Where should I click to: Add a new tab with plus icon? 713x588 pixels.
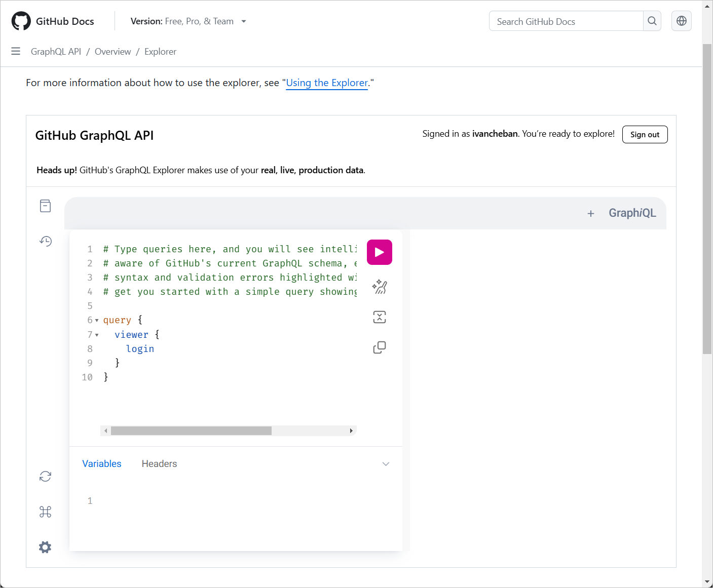pos(590,214)
